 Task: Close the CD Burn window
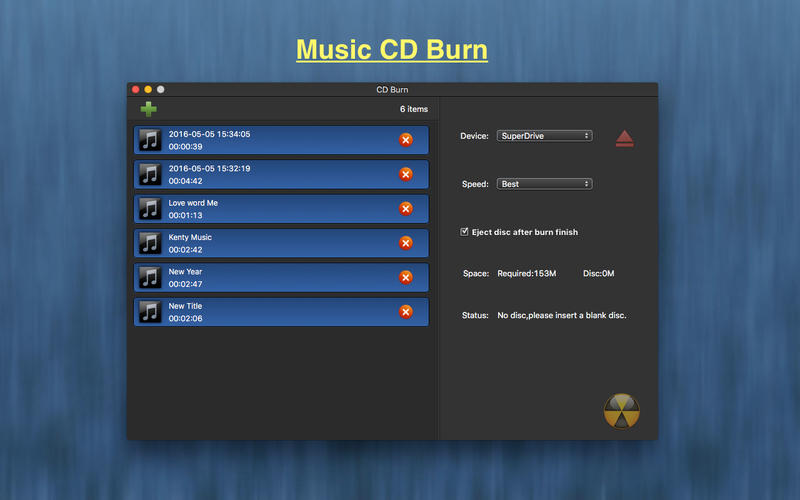coord(136,89)
